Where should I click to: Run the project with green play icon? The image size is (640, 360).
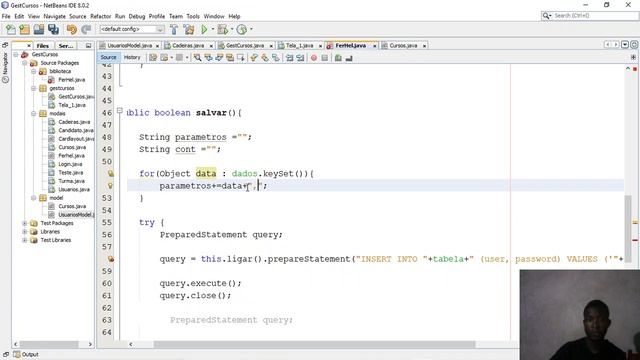click(204, 29)
